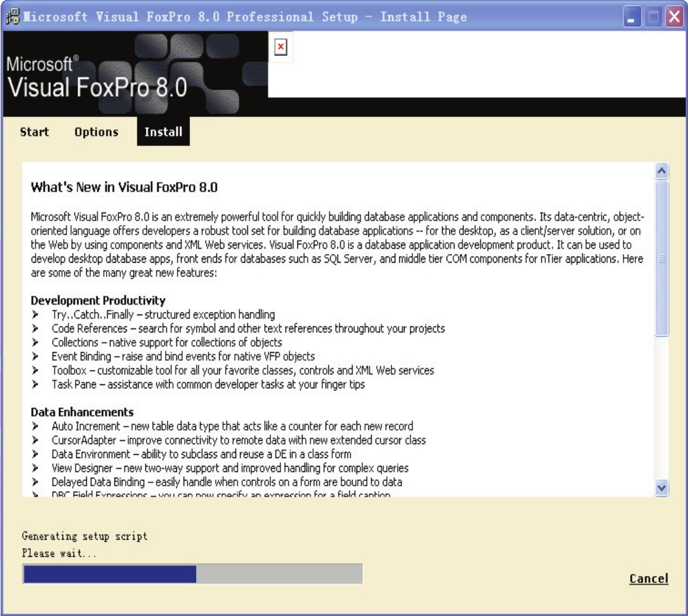
Task: Open the Start tab
Action: (x=34, y=132)
